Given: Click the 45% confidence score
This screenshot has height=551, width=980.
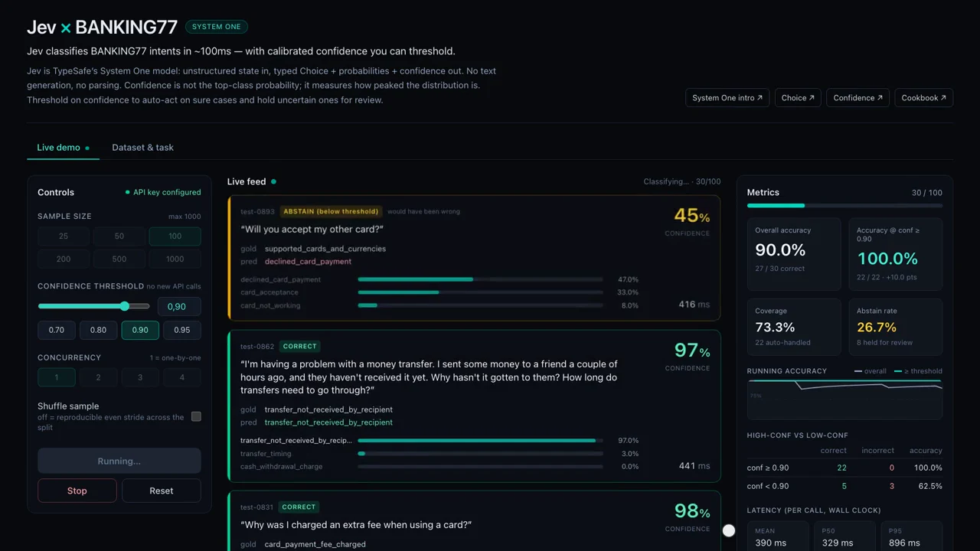Looking at the screenshot, I should coord(691,217).
